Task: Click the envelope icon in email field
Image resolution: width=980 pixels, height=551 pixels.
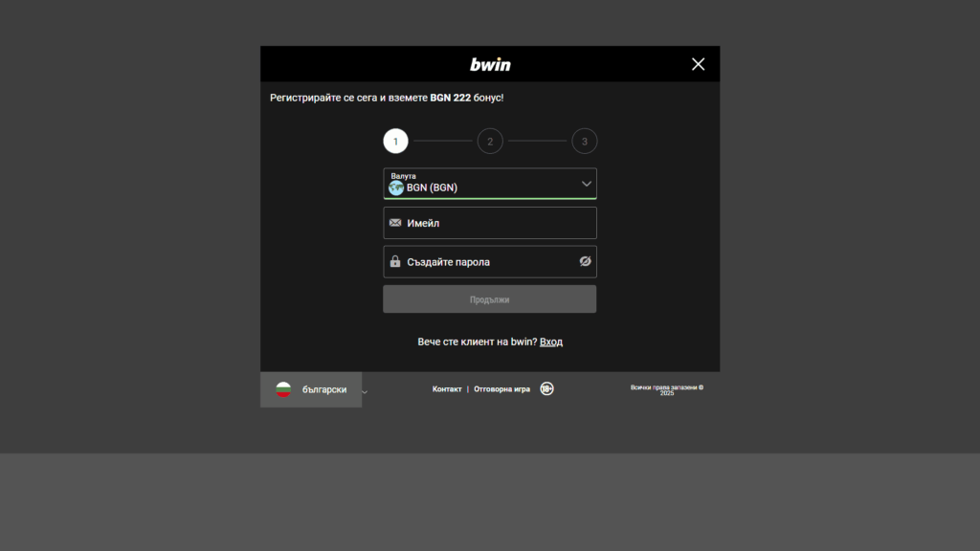Action: click(395, 223)
